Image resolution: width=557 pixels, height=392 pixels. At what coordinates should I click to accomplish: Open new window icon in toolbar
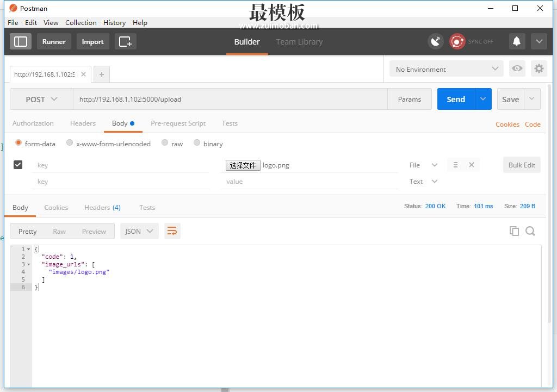[126, 41]
